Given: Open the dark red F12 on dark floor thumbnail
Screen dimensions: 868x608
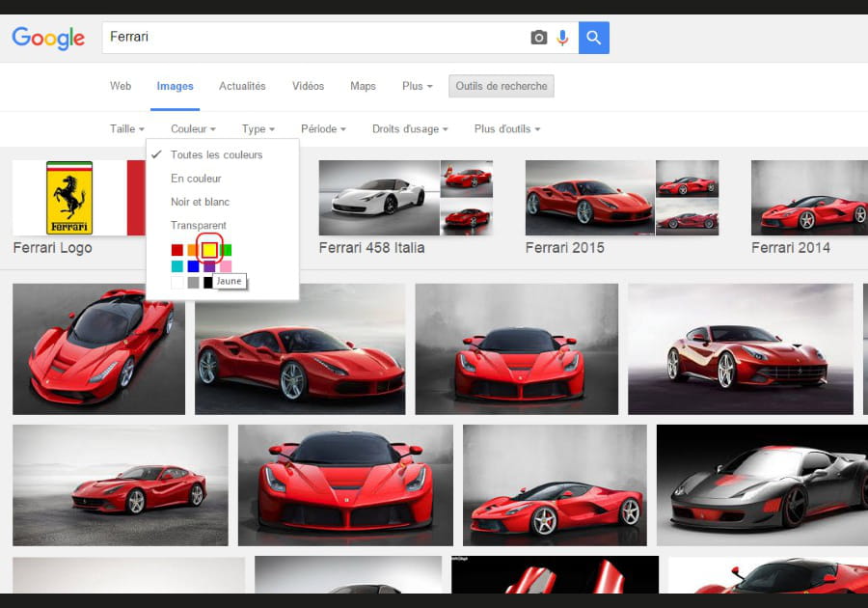Looking at the screenshot, I should [x=740, y=348].
